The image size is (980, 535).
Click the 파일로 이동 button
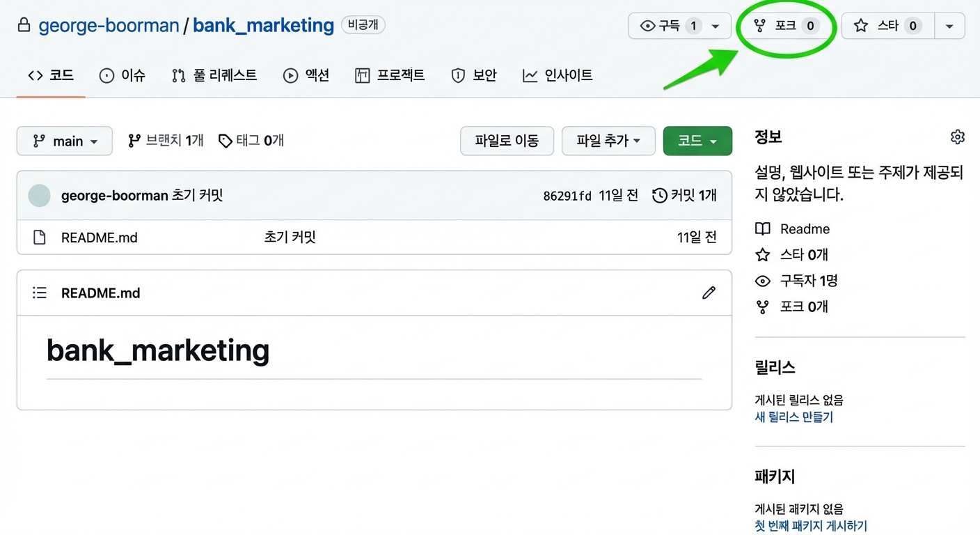[507, 141]
